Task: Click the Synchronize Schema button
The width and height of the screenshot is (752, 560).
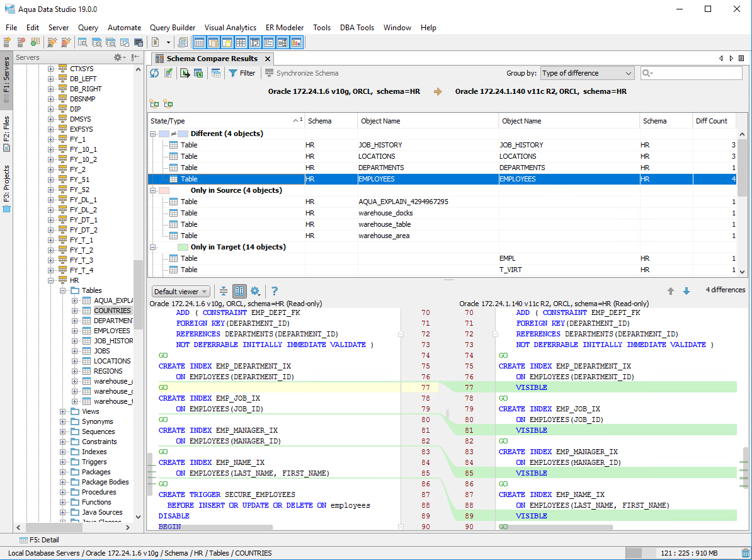Action: click(x=302, y=73)
